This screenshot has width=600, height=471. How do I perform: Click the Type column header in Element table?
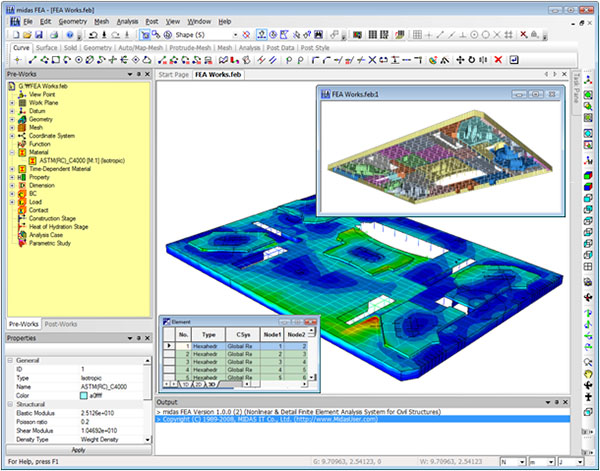point(209,335)
